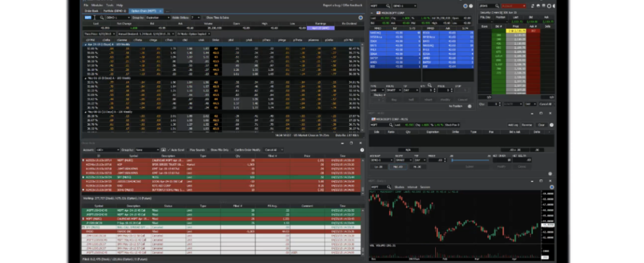This screenshot has width=644, height=263.
Task: Select the green SPY (MLEG) order row
Action: coord(222,178)
